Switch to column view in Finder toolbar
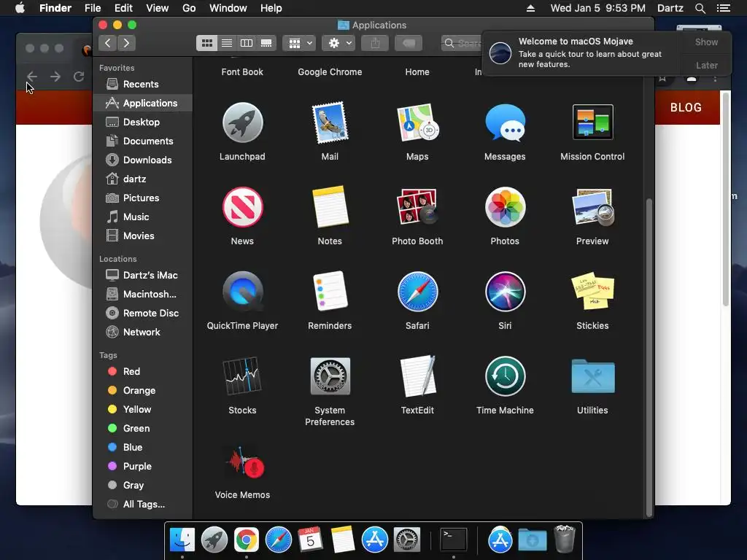 [247, 43]
